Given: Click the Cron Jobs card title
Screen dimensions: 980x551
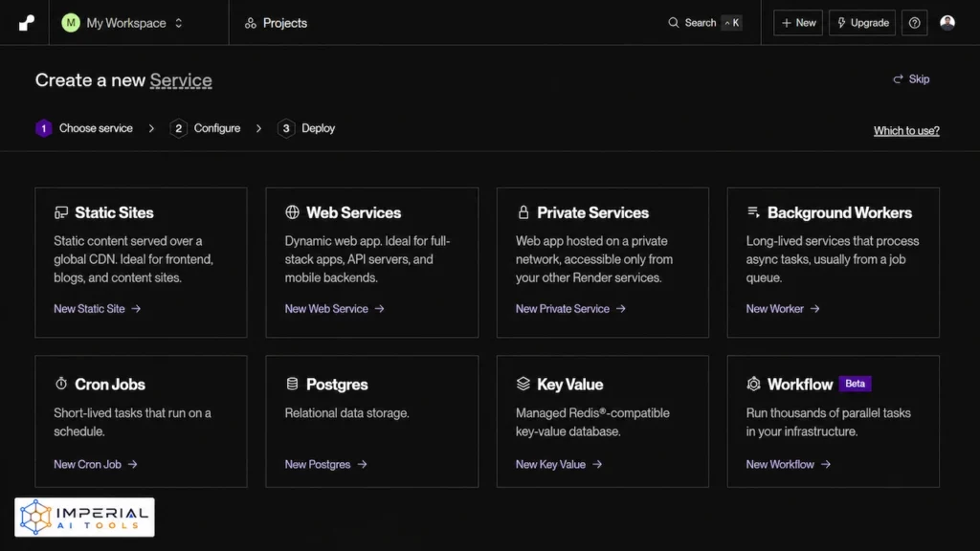Looking at the screenshot, I should (110, 385).
